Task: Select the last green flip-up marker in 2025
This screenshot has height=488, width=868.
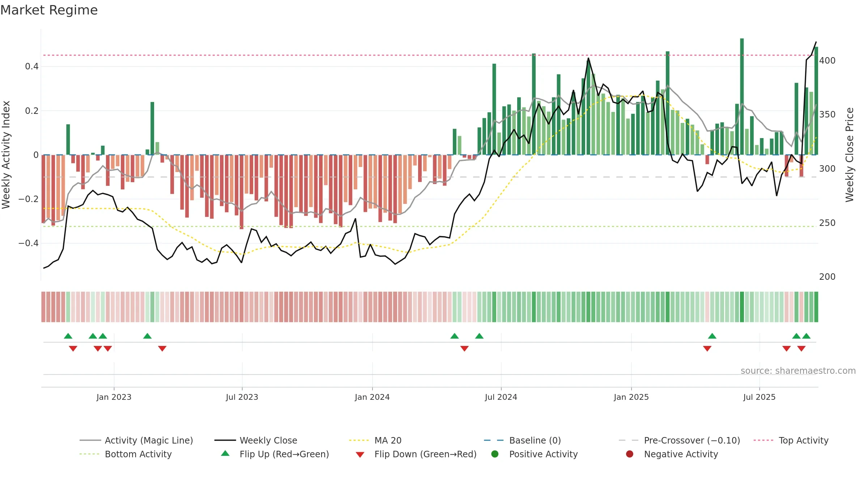Action: pos(806,336)
